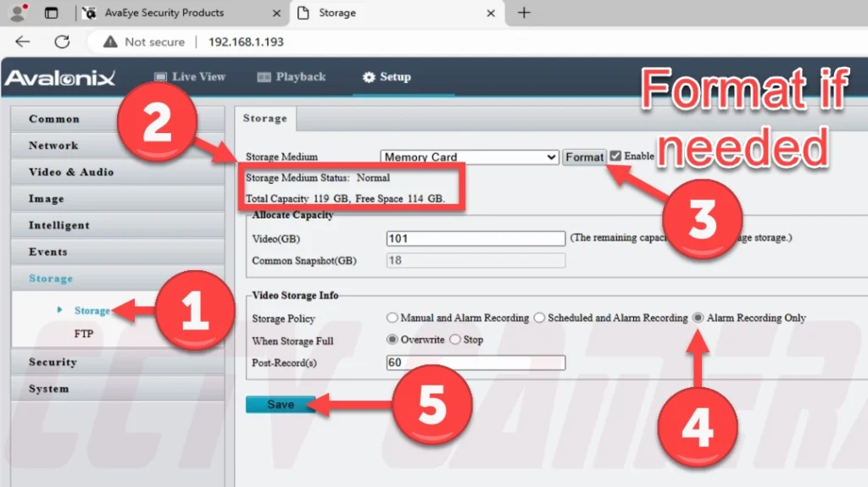Image resolution: width=868 pixels, height=487 pixels.
Task: Select Manual and Alarm Recording policy
Action: tap(392, 318)
